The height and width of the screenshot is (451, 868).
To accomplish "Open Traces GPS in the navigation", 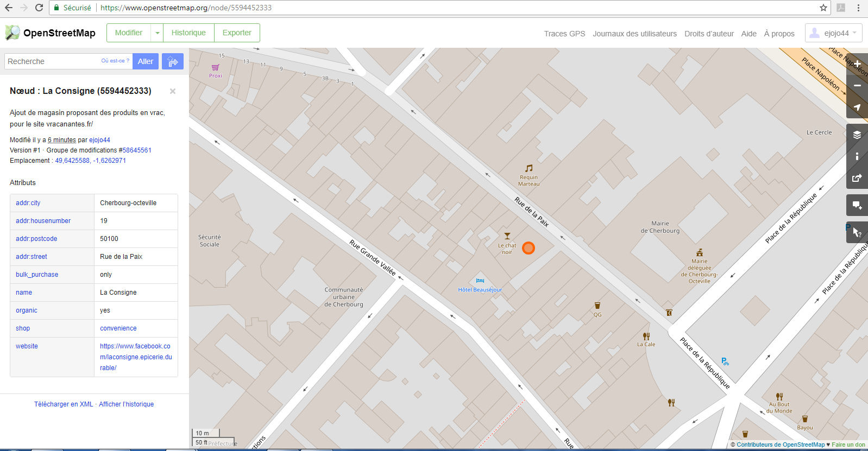I will tap(565, 34).
